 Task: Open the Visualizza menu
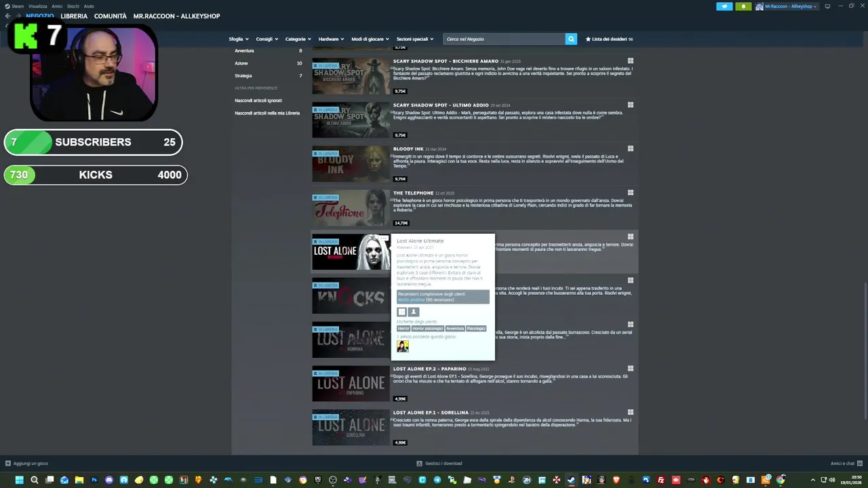37,6
